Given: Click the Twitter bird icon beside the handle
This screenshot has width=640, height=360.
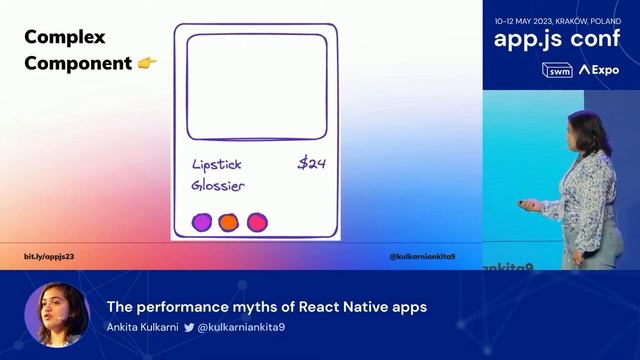Looking at the screenshot, I should (x=189, y=327).
